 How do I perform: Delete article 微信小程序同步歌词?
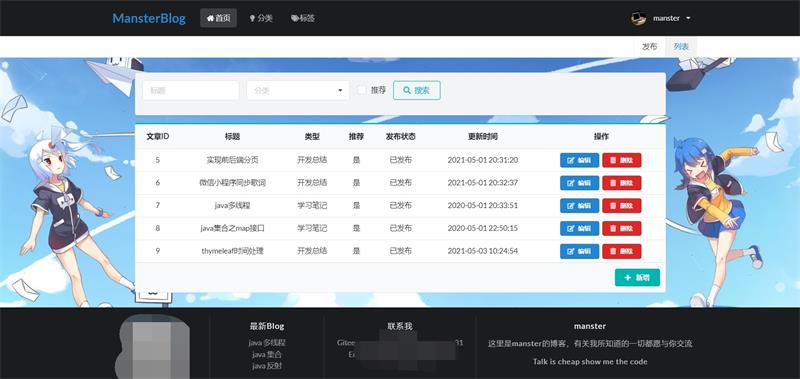622,183
